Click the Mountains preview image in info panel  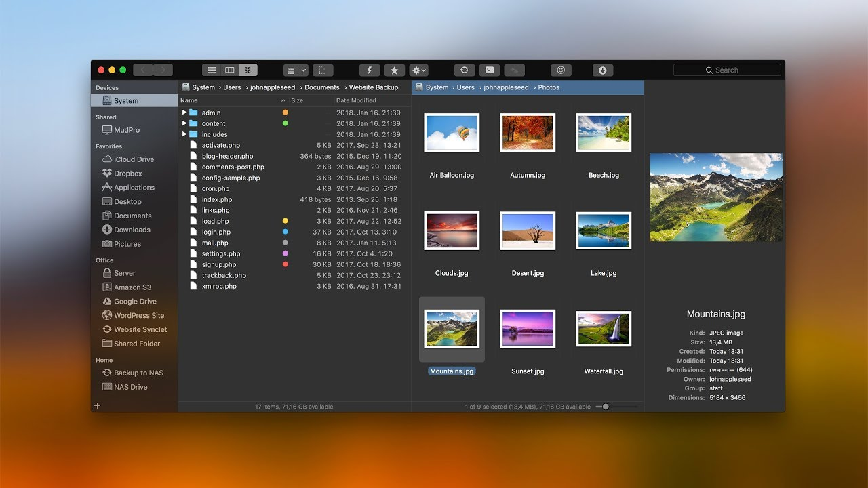(x=716, y=197)
